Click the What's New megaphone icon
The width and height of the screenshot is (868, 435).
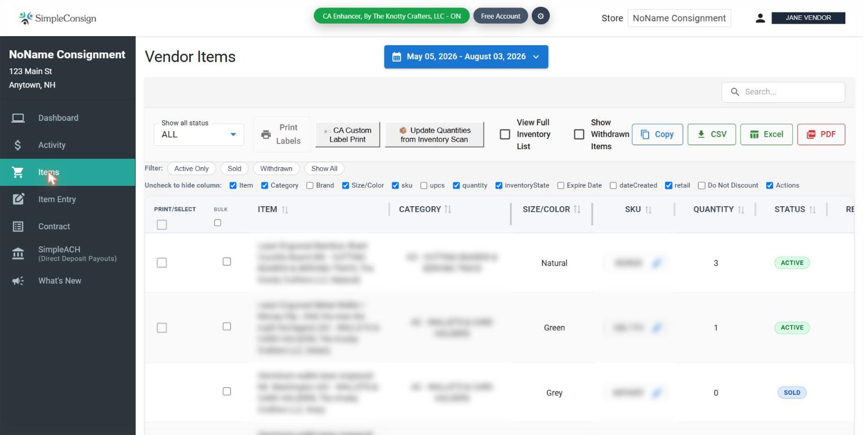point(18,281)
